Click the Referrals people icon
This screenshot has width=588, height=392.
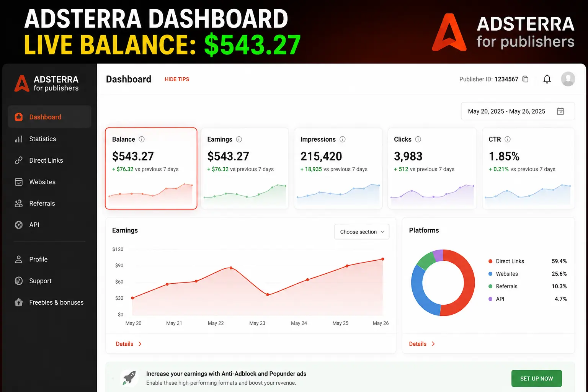pos(18,203)
